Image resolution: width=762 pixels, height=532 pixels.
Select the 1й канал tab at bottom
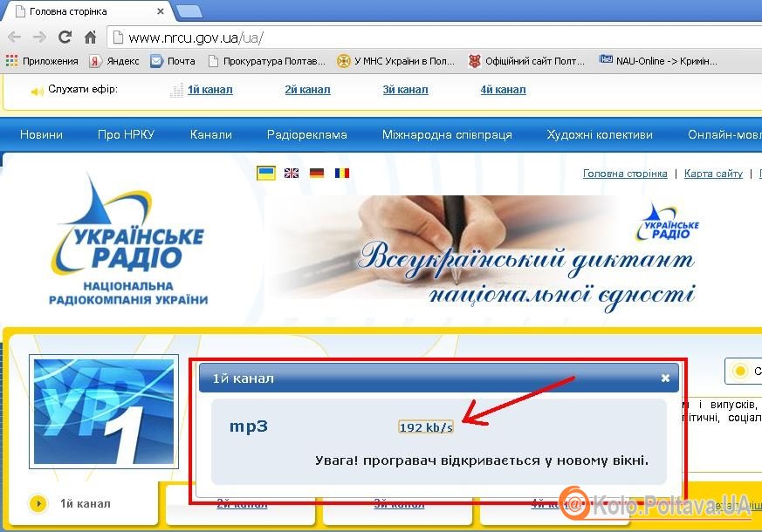[85, 504]
